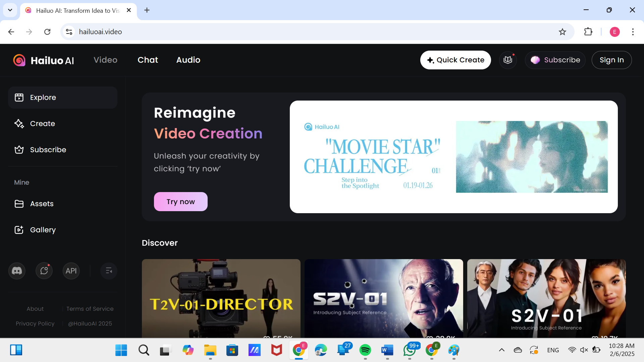Image resolution: width=644 pixels, height=362 pixels.
Task: Open Microsoft Edge from the taskbar
Action: (x=321, y=350)
